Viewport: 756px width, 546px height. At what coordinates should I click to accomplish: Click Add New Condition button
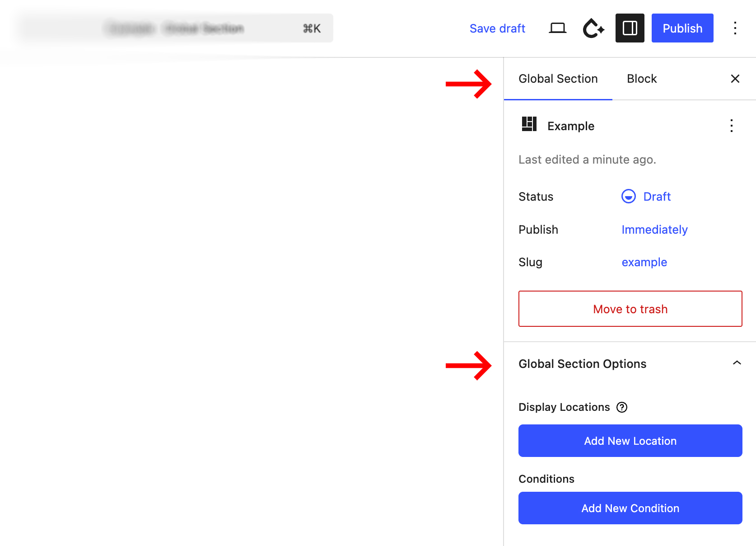click(x=630, y=508)
